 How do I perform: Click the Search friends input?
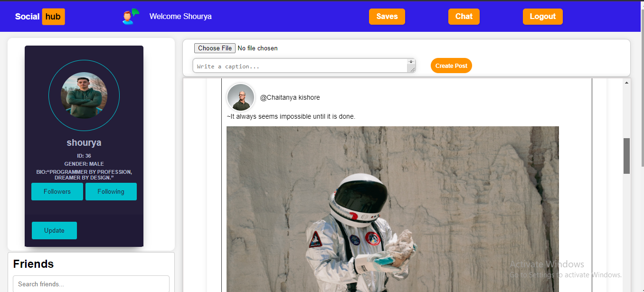tap(91, 283)
